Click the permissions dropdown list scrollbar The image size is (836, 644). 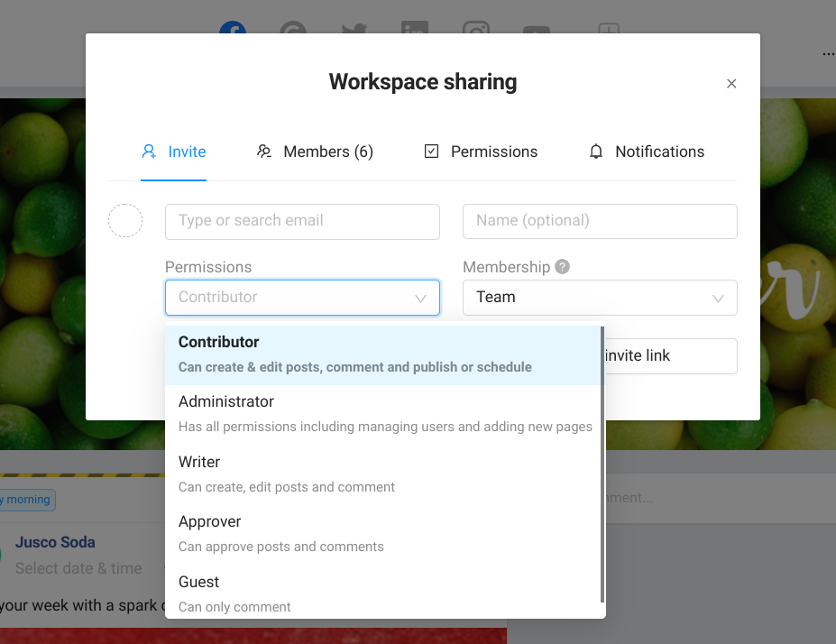(x=602, y=464)
